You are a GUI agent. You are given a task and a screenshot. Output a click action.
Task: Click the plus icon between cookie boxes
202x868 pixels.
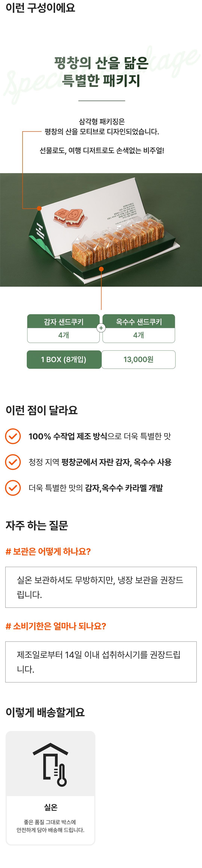[x=101, y=328]
